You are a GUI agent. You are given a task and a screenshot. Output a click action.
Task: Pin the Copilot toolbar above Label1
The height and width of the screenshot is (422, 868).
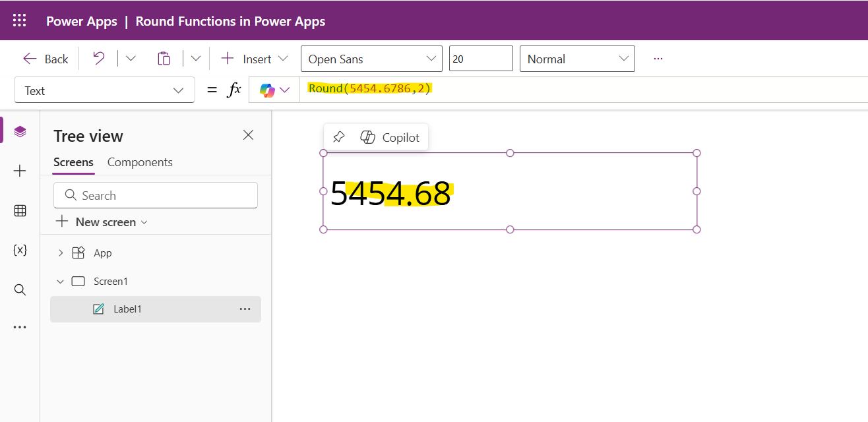pos(338,136)
